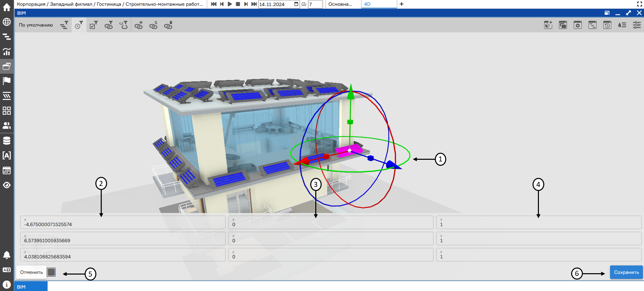
Task: Open the users icon in the left sidebar
Action: [x=7, y=126]
